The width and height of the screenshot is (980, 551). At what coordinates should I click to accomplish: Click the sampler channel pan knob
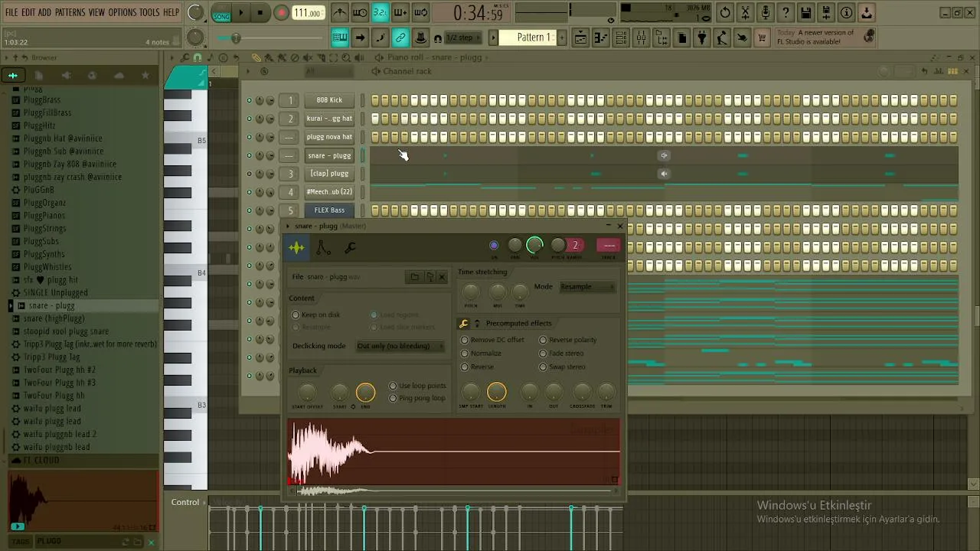(x=514, y=245)
